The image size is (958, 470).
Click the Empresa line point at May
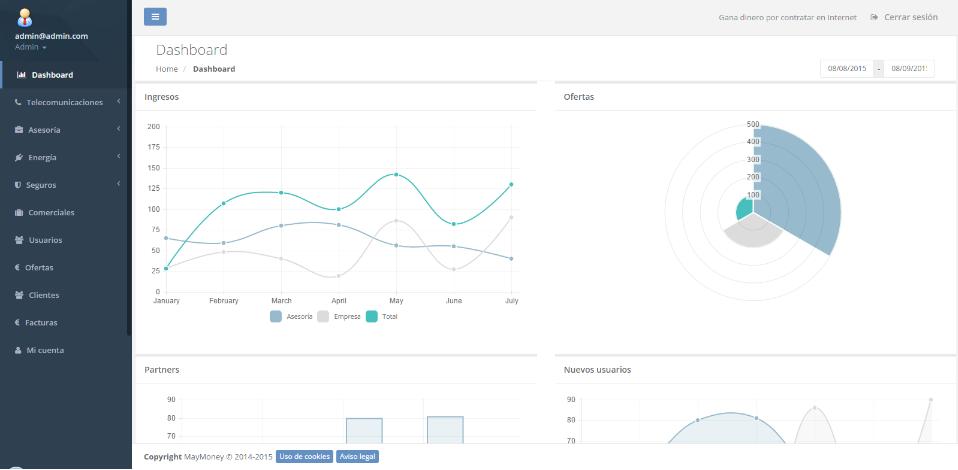(396, 221)
